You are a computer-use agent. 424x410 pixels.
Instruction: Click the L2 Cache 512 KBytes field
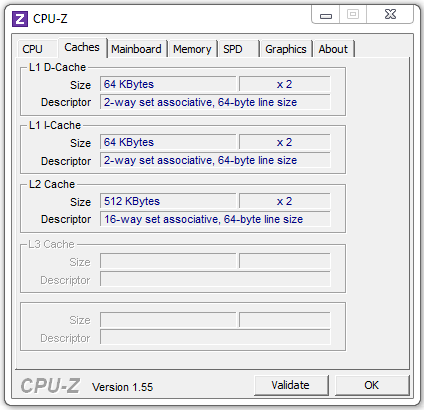tap(168, 201)
